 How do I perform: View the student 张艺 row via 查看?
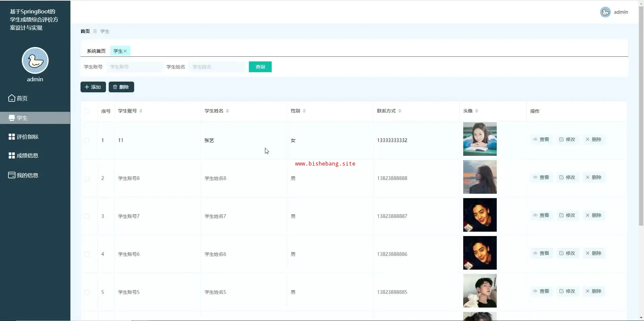click(x=541, y=139)
